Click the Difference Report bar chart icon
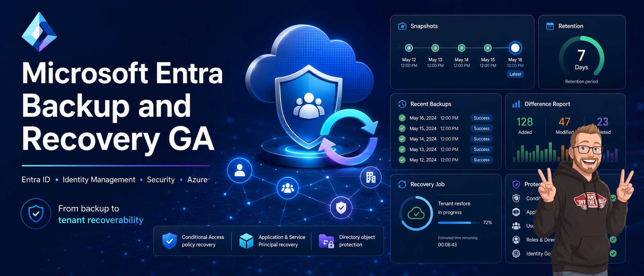Image resolution: width=644 pixels, height=276 pixels. [516, 104]
